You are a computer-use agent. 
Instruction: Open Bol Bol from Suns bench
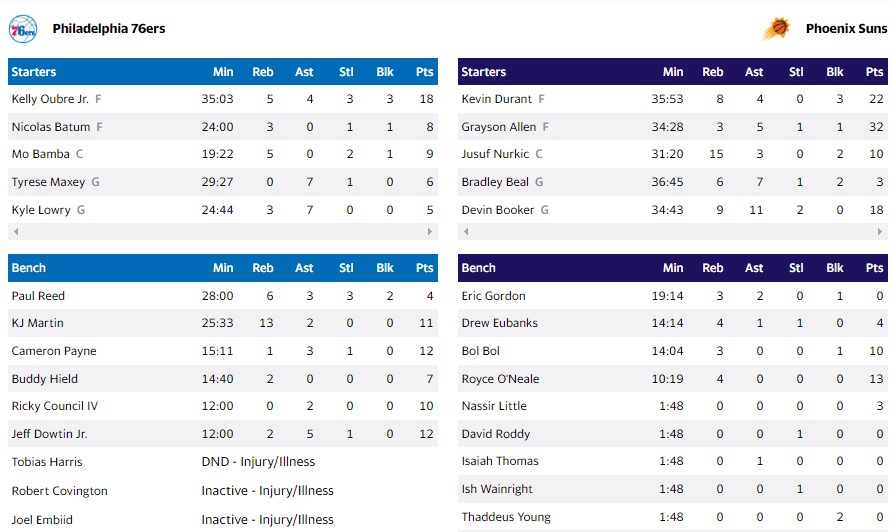(x=479, y=351)
